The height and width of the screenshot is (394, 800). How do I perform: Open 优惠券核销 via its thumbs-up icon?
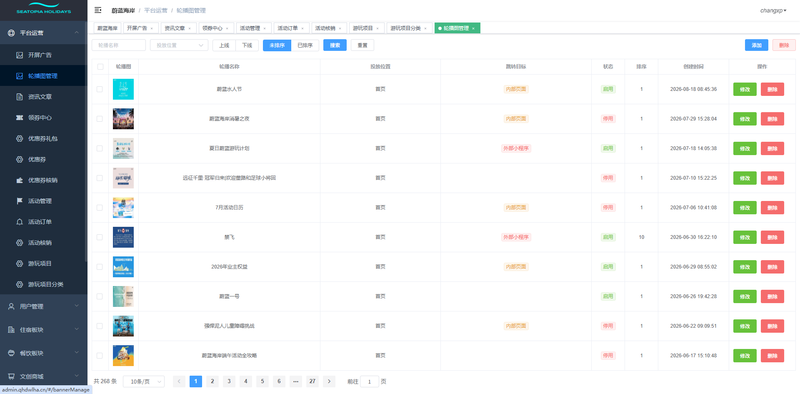click(x=19, y=180)
